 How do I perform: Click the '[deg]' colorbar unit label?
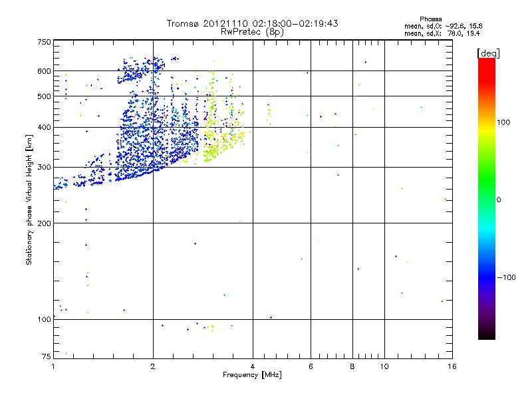click(488, 53)
